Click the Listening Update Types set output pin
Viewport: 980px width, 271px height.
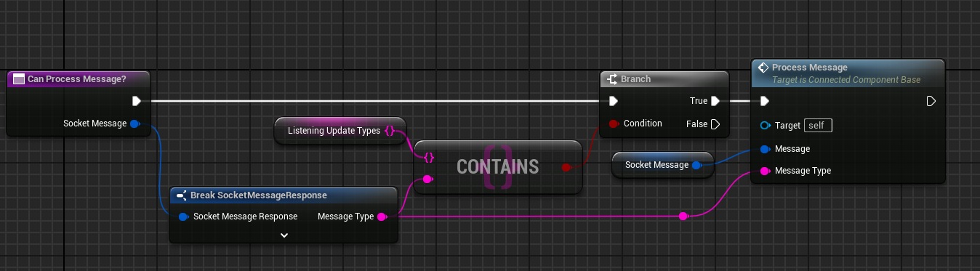pos(390,131)
